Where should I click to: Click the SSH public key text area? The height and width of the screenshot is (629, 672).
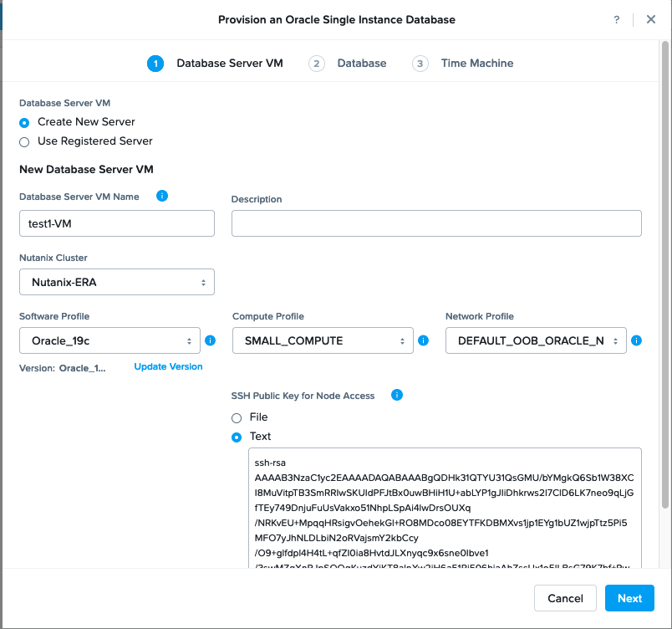point(445,508)
